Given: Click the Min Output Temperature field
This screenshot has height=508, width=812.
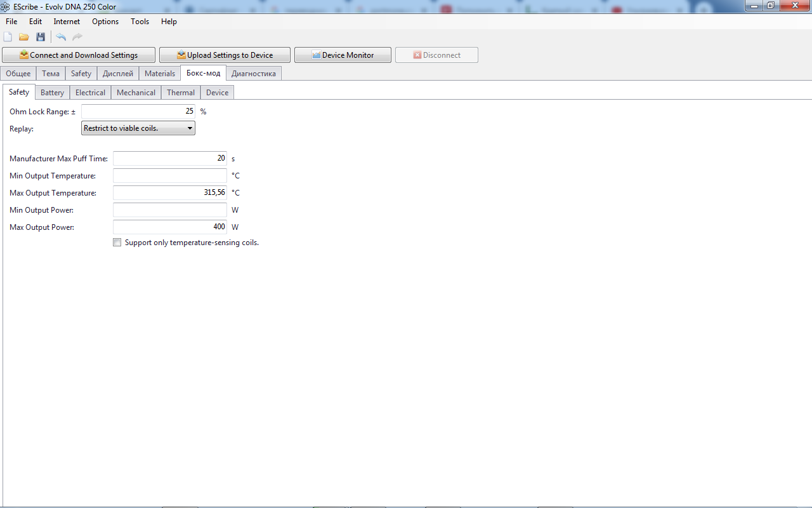Looking at the screenshot, I should (169, 176).
